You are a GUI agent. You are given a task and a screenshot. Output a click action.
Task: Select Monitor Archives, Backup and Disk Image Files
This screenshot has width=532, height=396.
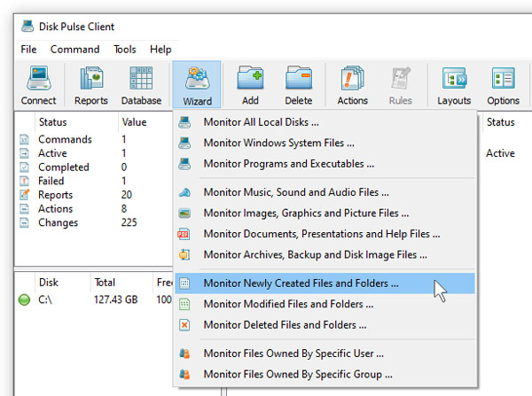tap(325, 254)
